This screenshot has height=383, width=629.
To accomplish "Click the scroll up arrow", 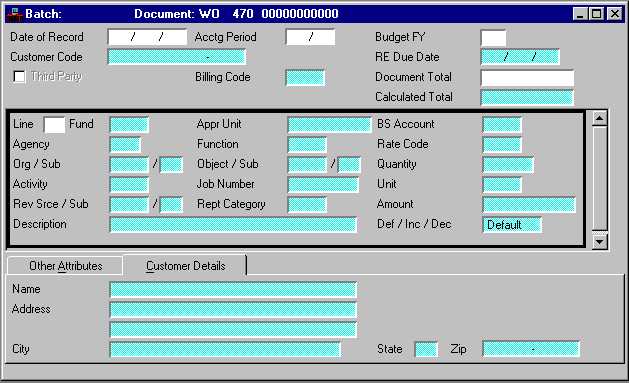I will pos(600,118).
